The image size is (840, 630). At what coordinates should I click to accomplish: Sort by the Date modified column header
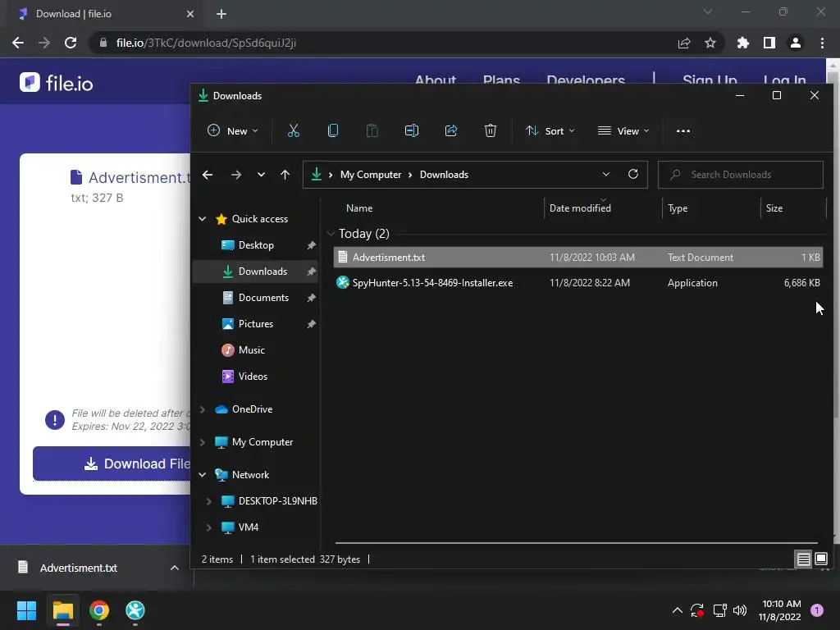[x=580, y=208]
